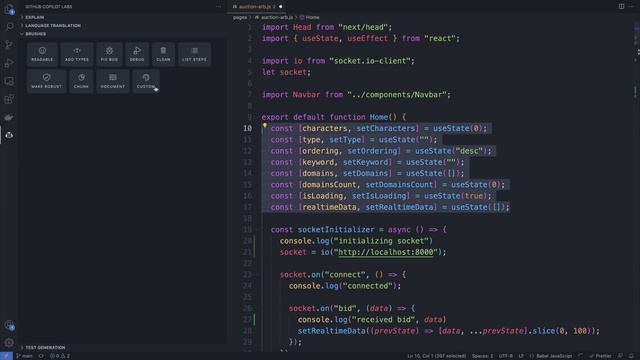Viewport: 640px width, 360px height.
Task: Collapse the Brushes section
Action: click(36, 34)
